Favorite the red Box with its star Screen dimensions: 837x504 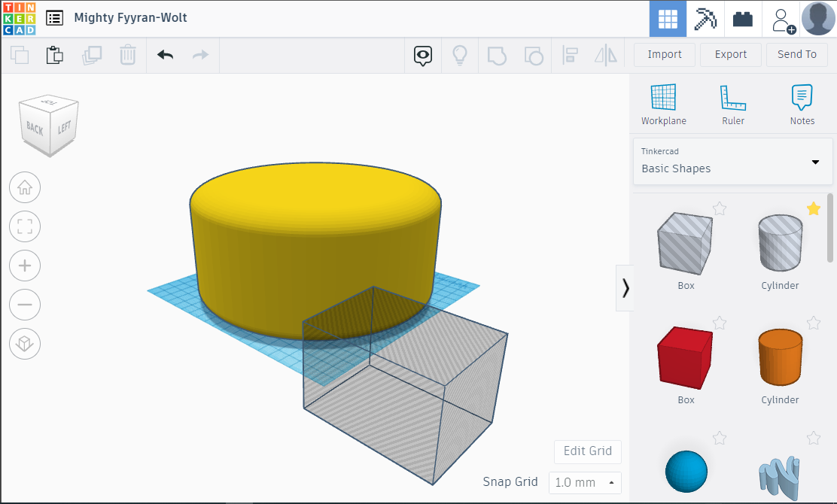tap(720, 323)
